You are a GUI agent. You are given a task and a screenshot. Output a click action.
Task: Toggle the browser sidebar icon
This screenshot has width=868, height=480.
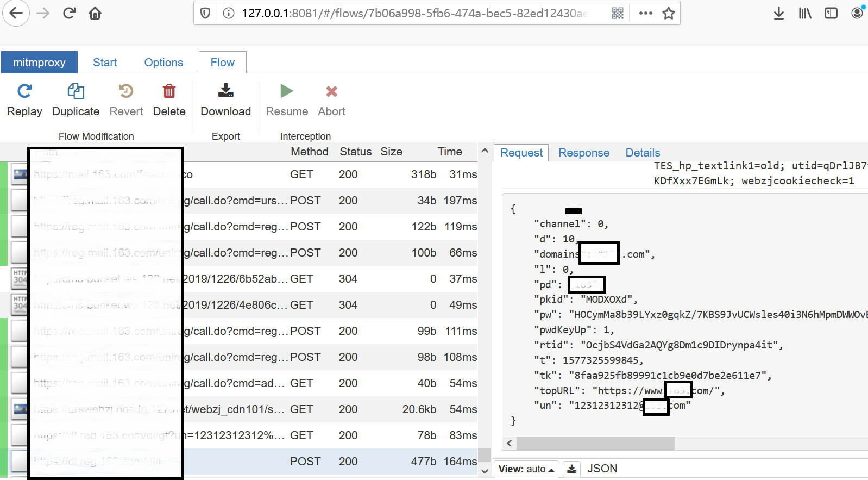point(831,13)
